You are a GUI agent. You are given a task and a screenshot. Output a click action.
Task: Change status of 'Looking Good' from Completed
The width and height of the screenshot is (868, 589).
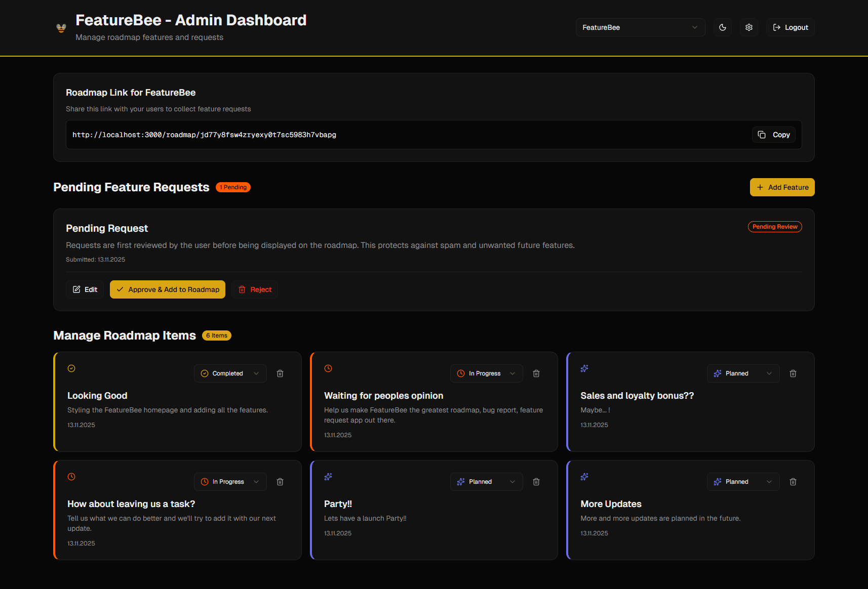click(x=230, y=373)
